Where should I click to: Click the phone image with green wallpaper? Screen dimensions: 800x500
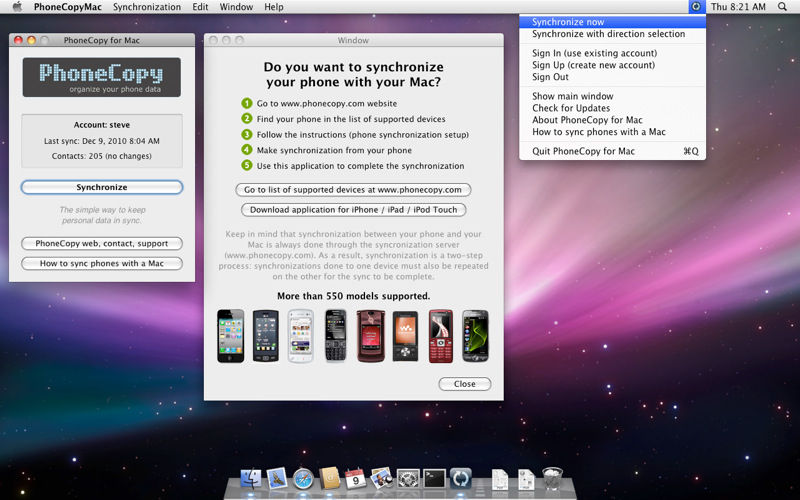tap(476, 336)
